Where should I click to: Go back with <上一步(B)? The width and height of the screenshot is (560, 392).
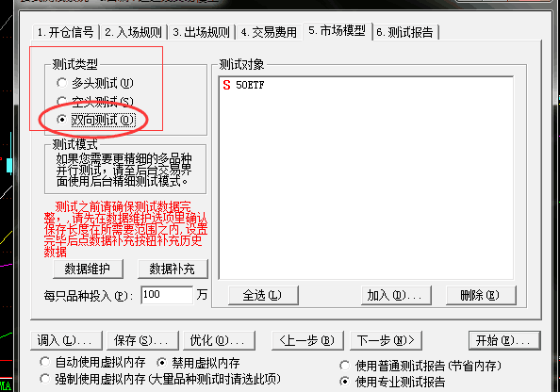(x=307, y=340)
